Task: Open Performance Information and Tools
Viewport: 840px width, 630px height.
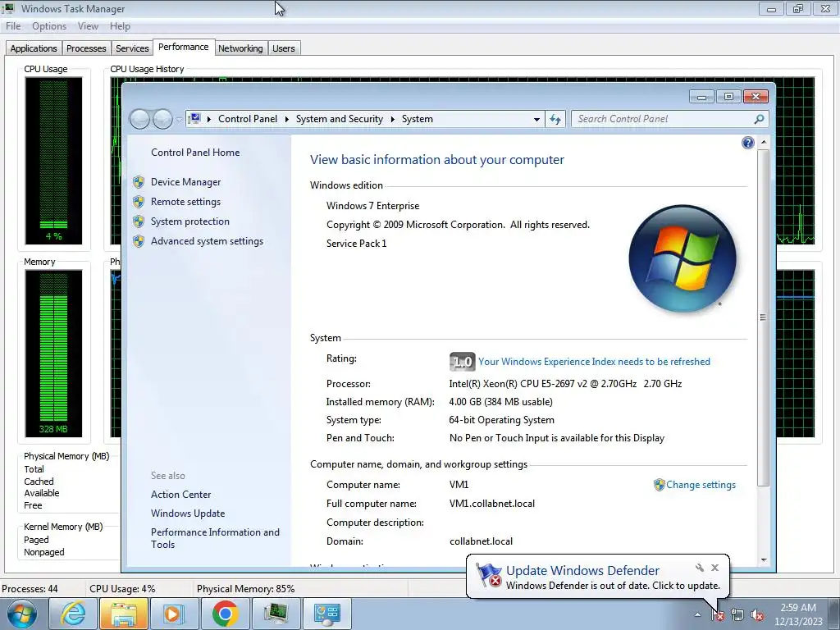Action: [x=215, y=538]
